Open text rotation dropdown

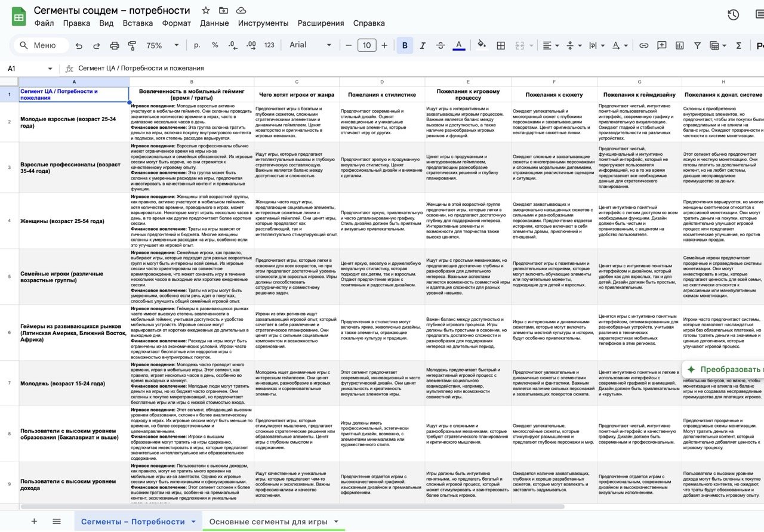pos(621,45)
